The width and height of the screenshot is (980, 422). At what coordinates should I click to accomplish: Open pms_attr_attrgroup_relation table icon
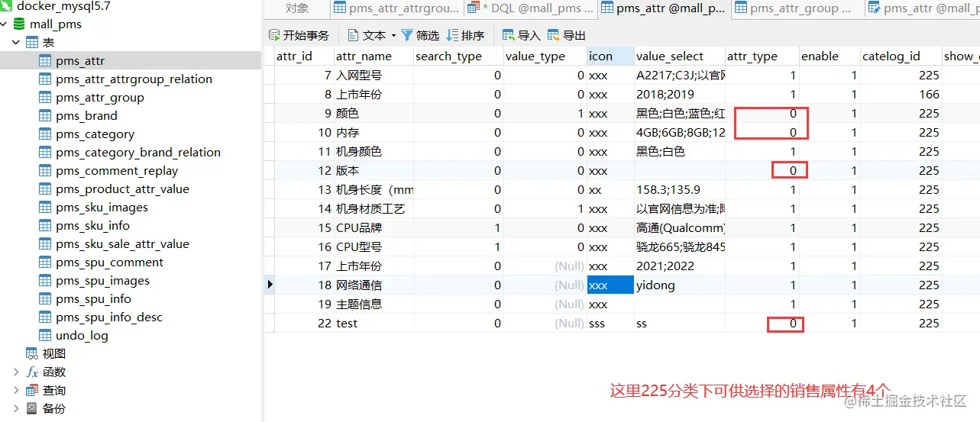45,79
